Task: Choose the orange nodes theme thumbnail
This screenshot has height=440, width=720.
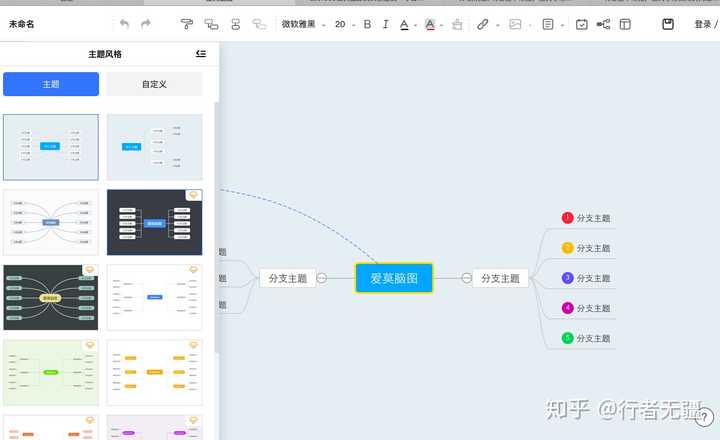Action: click(x=154, y=372)
